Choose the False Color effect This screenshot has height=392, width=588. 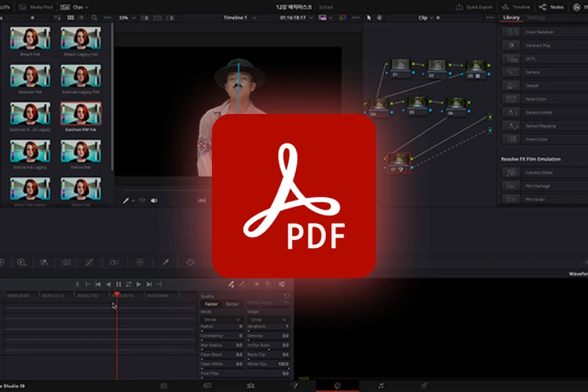click(545, 99)
